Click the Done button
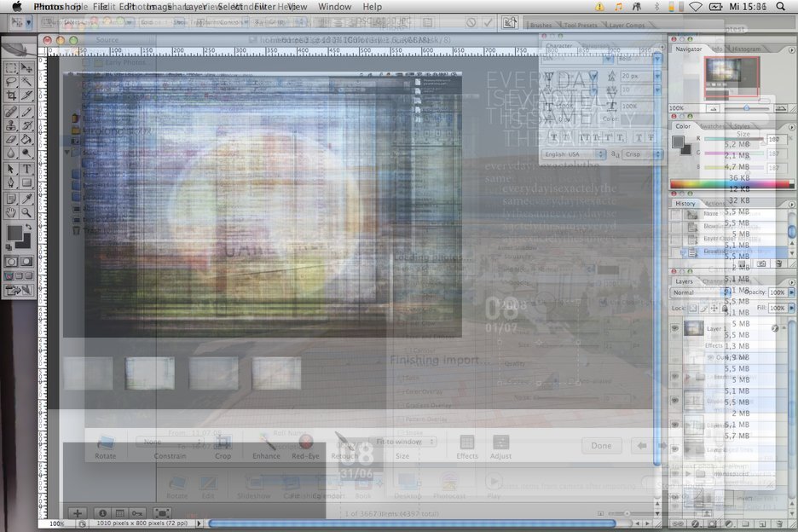This screenshot has width=798, height=532. coord(601,445)
